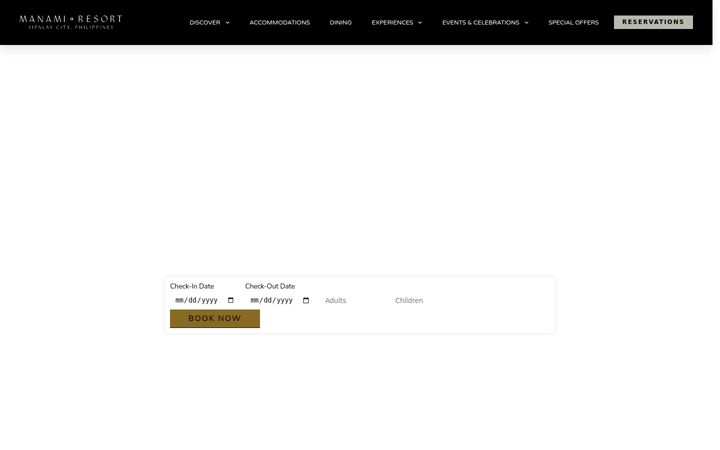Screen dimensions: 720x450
Task: Click the Manami Resort logo
Action: click(71, 22)
